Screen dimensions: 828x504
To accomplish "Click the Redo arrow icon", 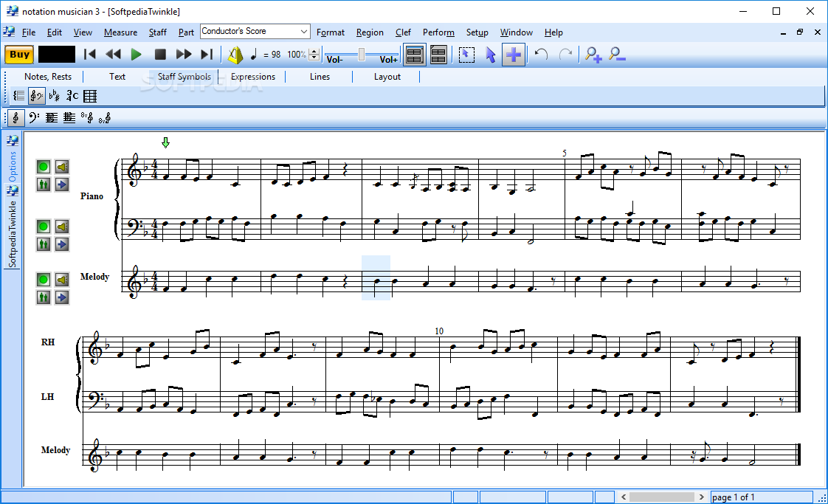I will coord(565,55).
